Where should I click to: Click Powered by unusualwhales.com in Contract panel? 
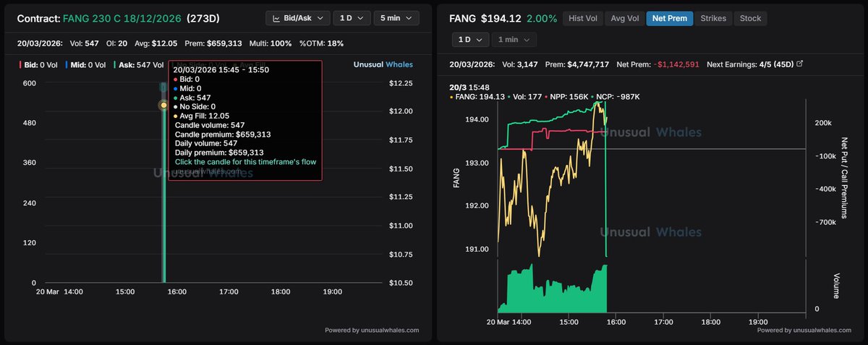pyautogui.click(x=372, y=330)
